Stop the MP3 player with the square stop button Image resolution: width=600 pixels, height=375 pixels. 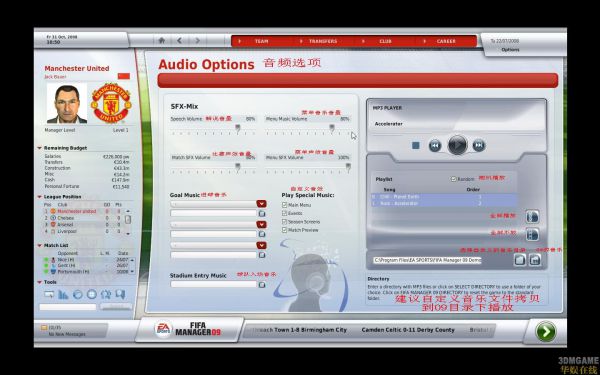(416, 145)
